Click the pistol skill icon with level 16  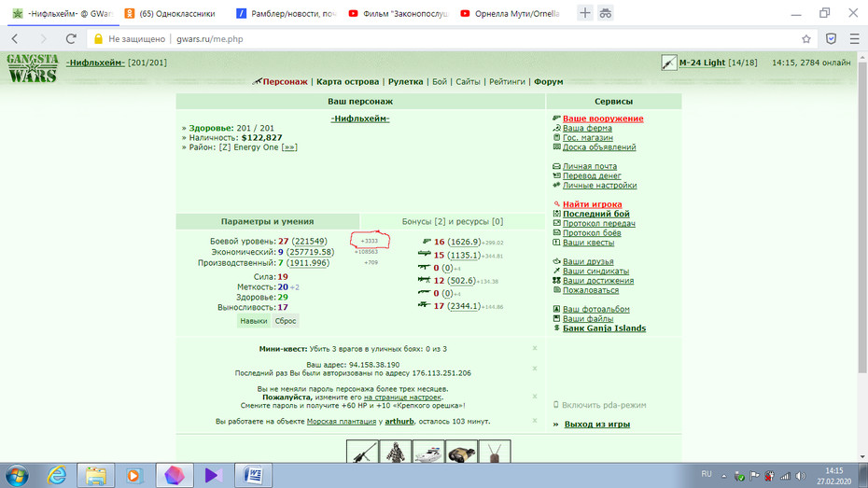tap(427, 242)
